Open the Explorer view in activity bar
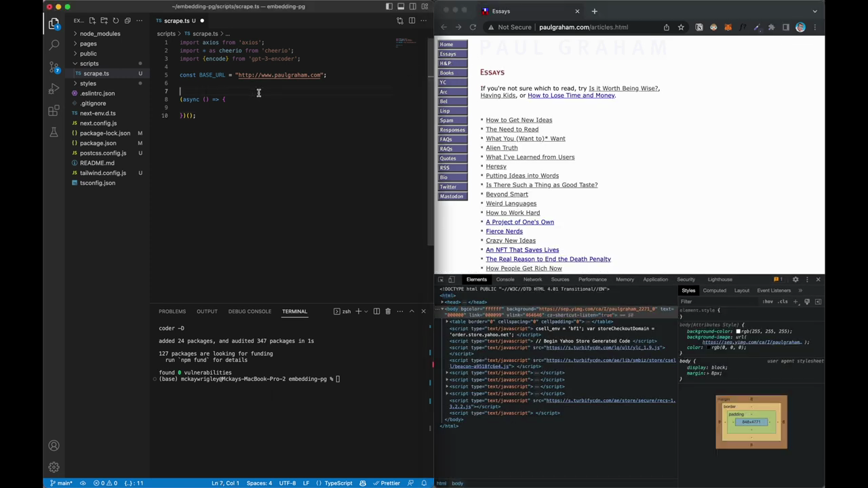 (54, 24)
